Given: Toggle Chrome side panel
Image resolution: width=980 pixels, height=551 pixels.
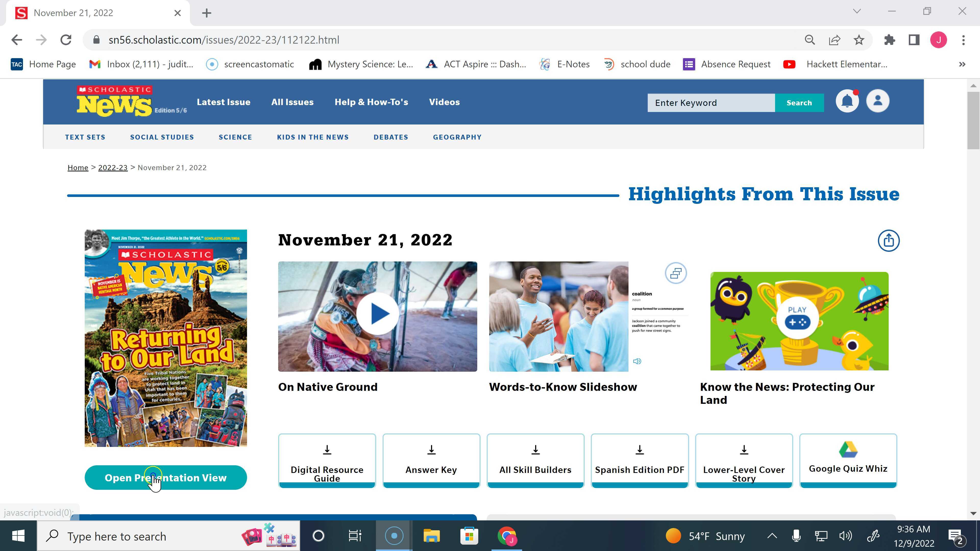Looking at the screenshot, I should click(x=914, y=40).
